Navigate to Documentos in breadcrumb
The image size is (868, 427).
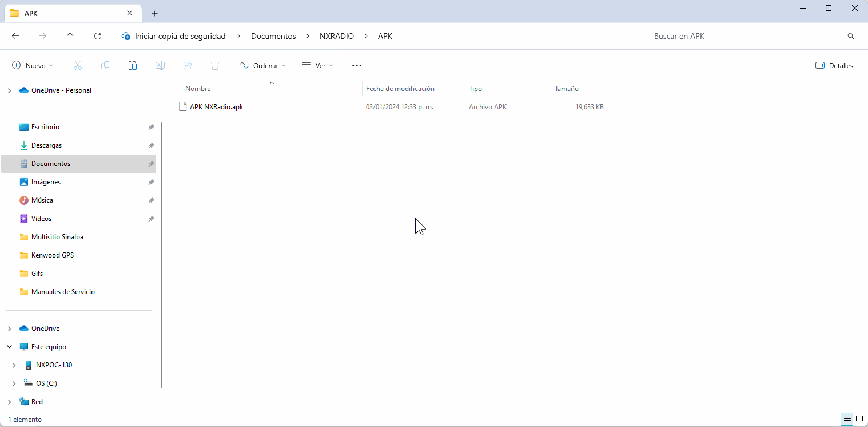pos(273,36)
